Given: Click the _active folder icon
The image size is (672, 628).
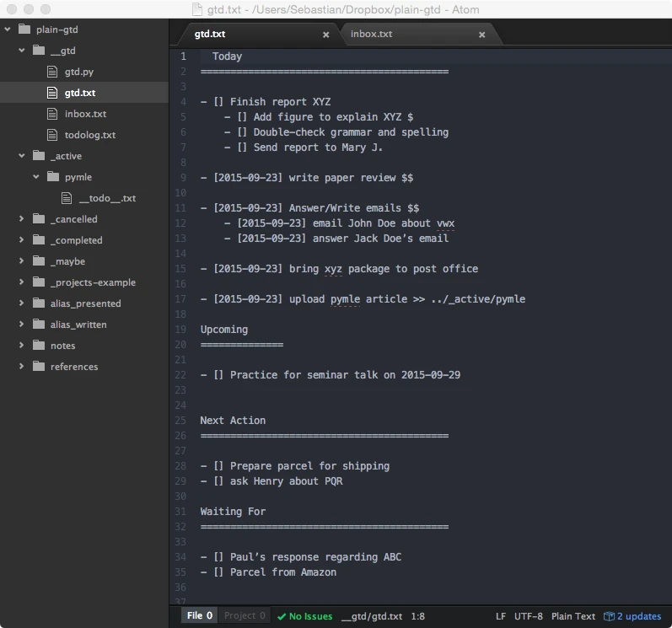Looking at the screenshot, I should pyautogui.click(x=39, y=155).
